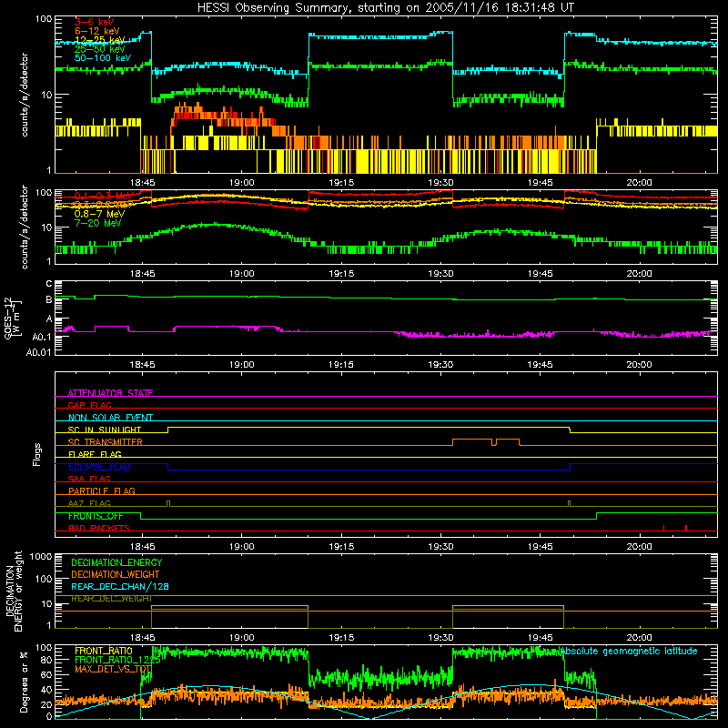Click the 60 tick on Degrees axis
The height and width of the screenshot is (728, 728).
coord(46,674)
